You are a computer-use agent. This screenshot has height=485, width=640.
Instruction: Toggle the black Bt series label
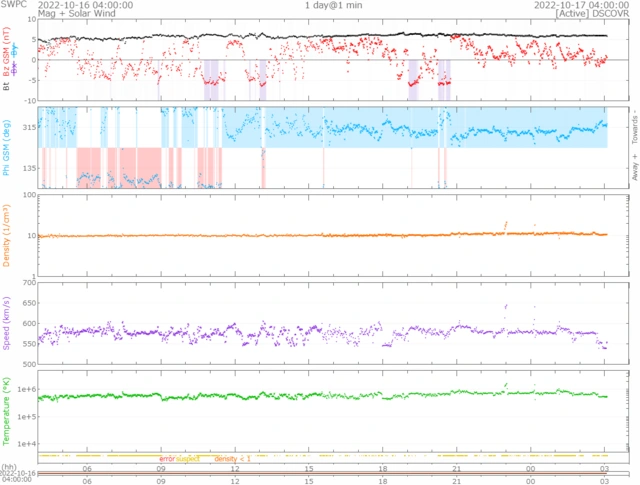[x=7, y=88]
